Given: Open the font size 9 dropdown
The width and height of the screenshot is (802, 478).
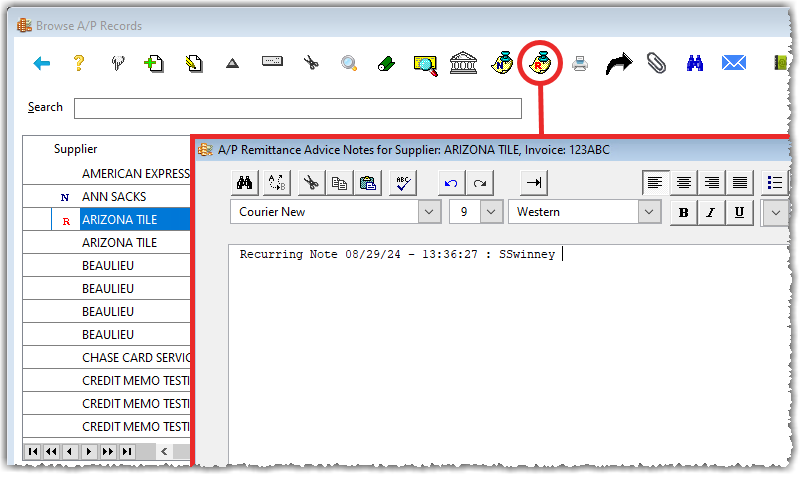Looking at the screenshot, I should click(491, 212).
